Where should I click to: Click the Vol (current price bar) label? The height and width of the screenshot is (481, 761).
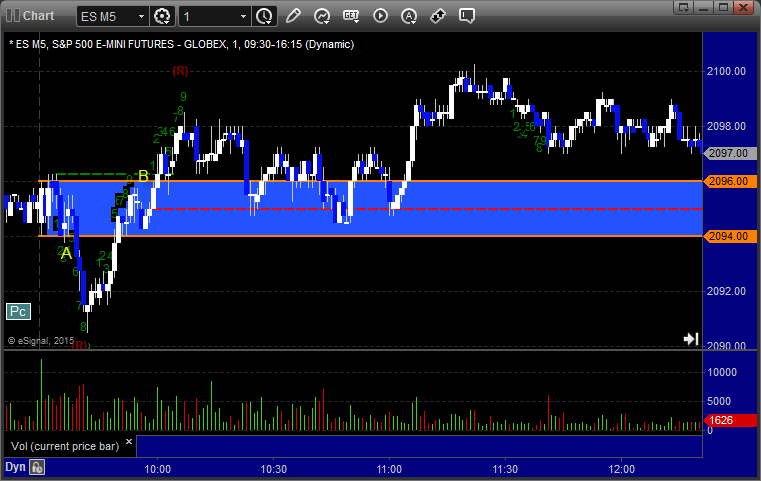pyautogui.click(x=65, y=446)
